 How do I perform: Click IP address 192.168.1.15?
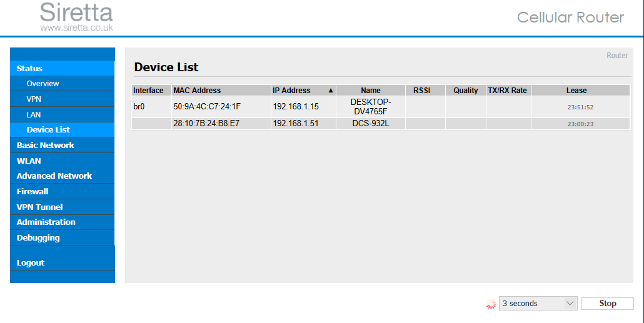[296, 107]
